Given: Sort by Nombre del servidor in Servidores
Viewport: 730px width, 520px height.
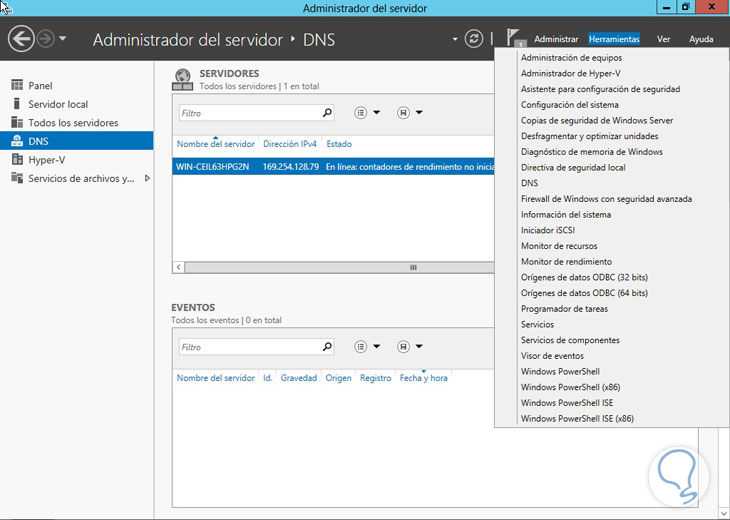Looking at the screenshot, I should click(216, 144).
